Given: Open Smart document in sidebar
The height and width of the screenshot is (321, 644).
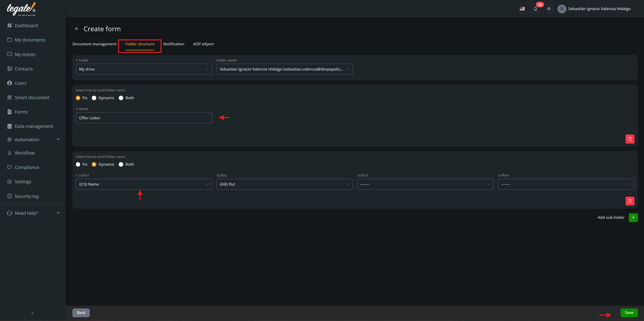Looking at the screenshot, I should [32, 97].
